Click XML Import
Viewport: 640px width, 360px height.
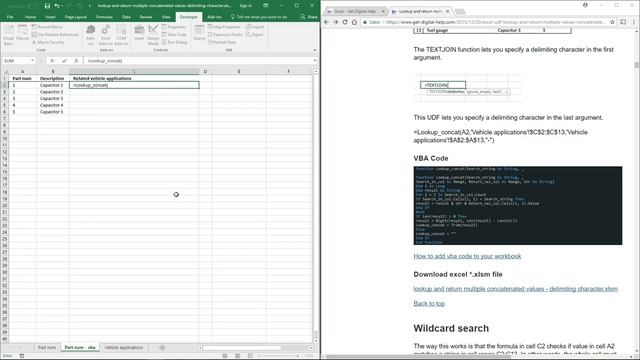[x=255, y=27]
